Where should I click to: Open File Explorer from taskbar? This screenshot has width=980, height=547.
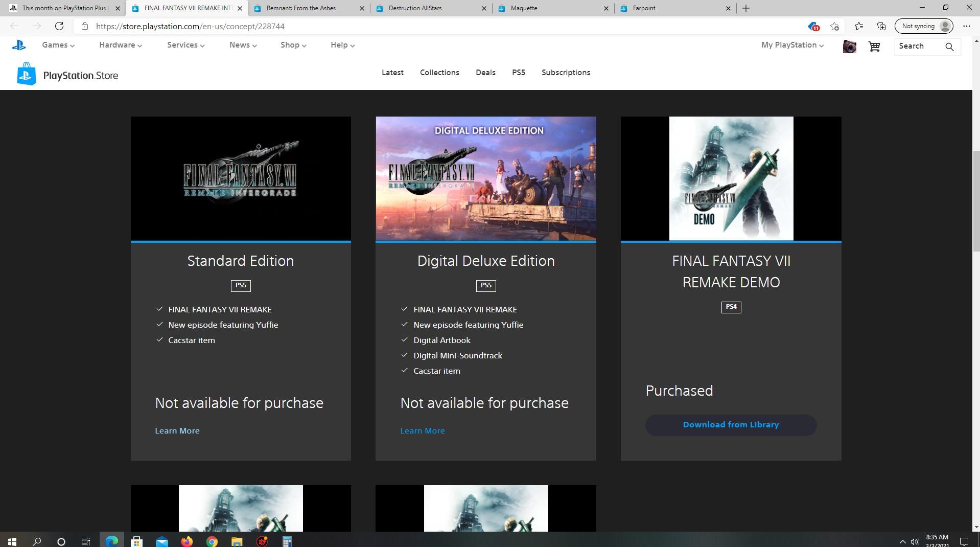tap(237, 541)
